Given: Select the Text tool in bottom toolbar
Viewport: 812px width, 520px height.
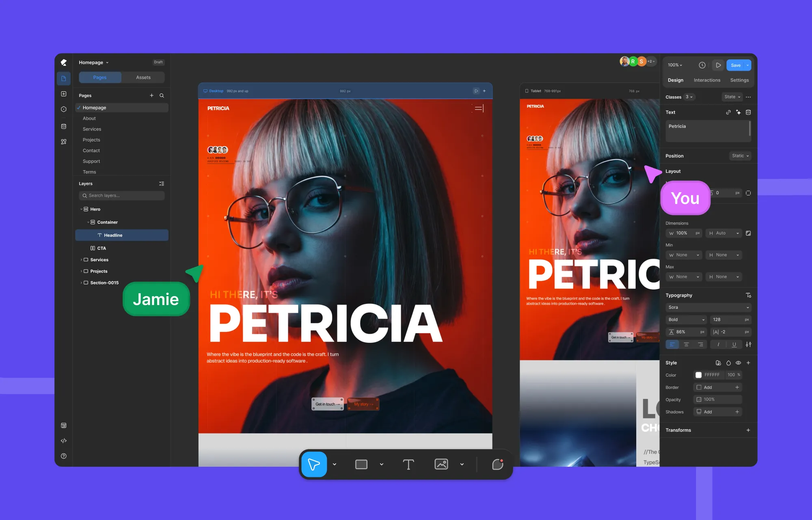Looking at the screenshot, I should point(408,464).
